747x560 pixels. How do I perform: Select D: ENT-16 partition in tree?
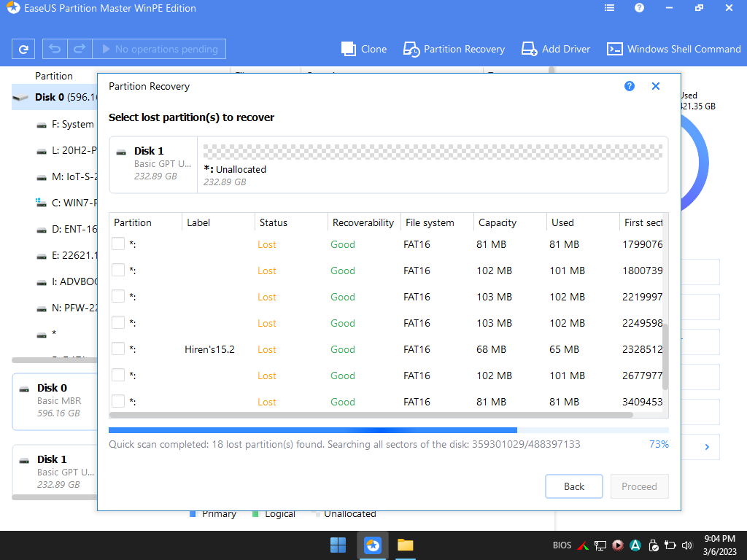(66, 229)
